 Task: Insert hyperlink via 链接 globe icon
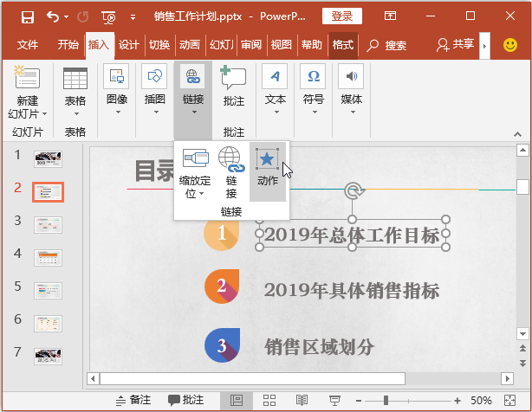point(231,159)
